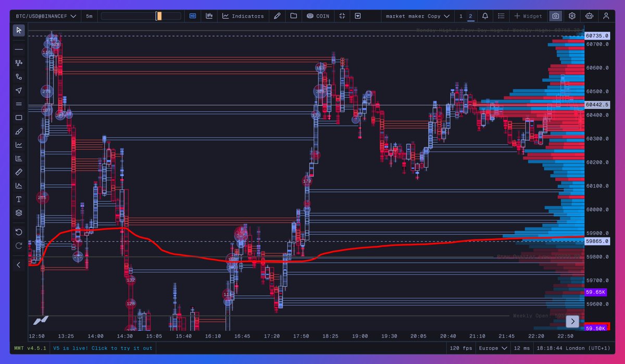Image resolution: width=625 pixels, height=364 pixels.
Task: Click the COIN button in top toolbar
Action: [318, 16]
